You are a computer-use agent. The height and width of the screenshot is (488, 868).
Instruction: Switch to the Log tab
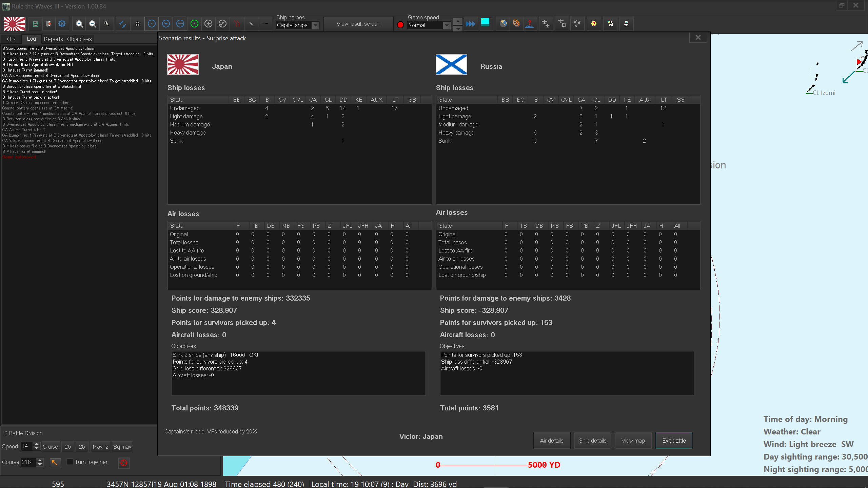pyautogui.click(x=31, y=39)
